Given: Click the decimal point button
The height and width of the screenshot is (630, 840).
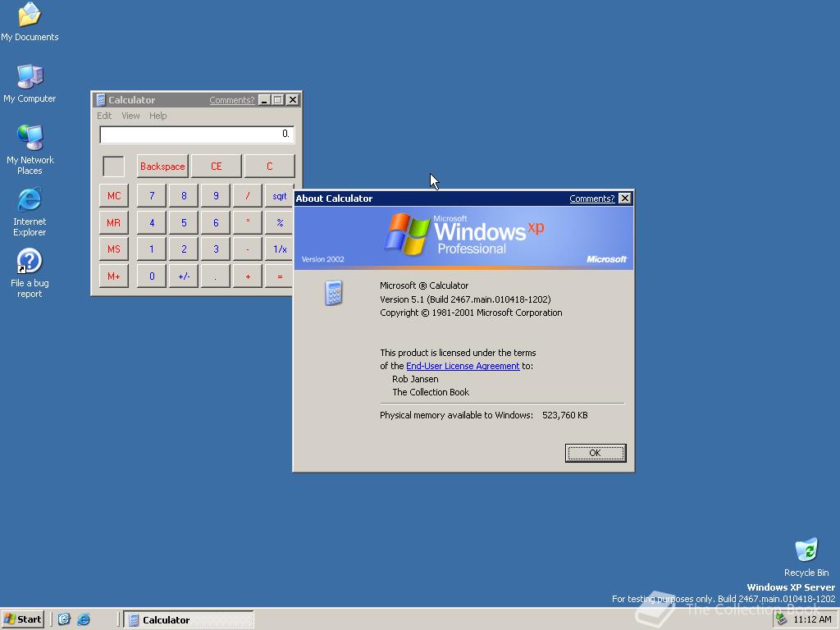Looking at the screenshot, I should (x=216, y=276).
